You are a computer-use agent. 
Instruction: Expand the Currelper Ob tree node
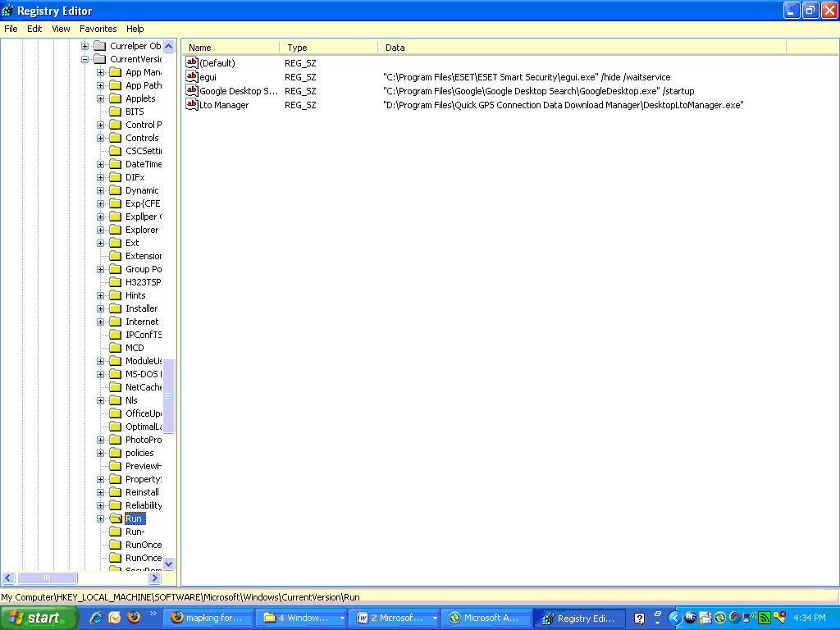[x=84, y=46]
